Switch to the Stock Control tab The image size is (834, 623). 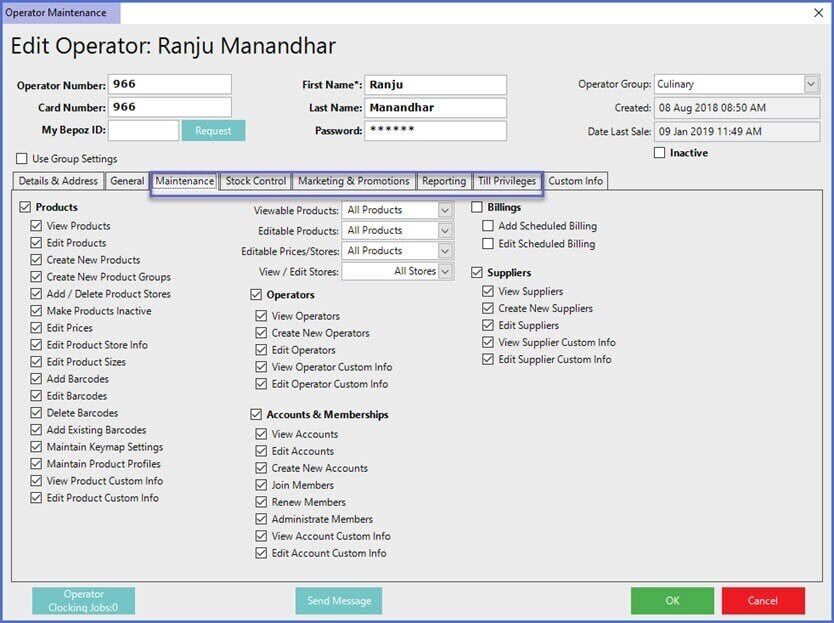(256, 181)
